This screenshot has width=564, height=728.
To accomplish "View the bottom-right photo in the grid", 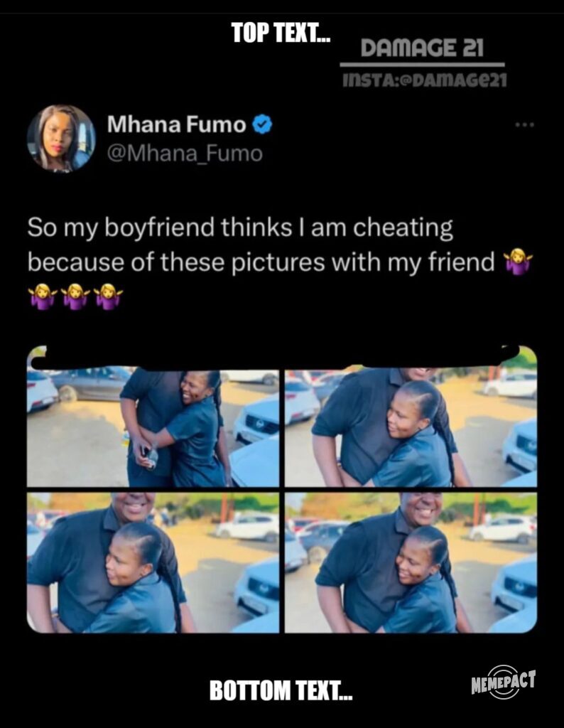I will 411,562.
